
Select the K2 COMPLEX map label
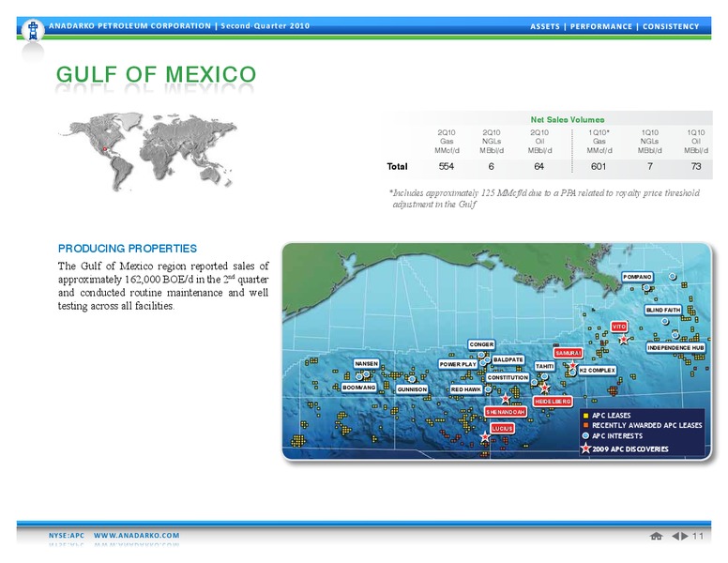[x=597, y=371]
